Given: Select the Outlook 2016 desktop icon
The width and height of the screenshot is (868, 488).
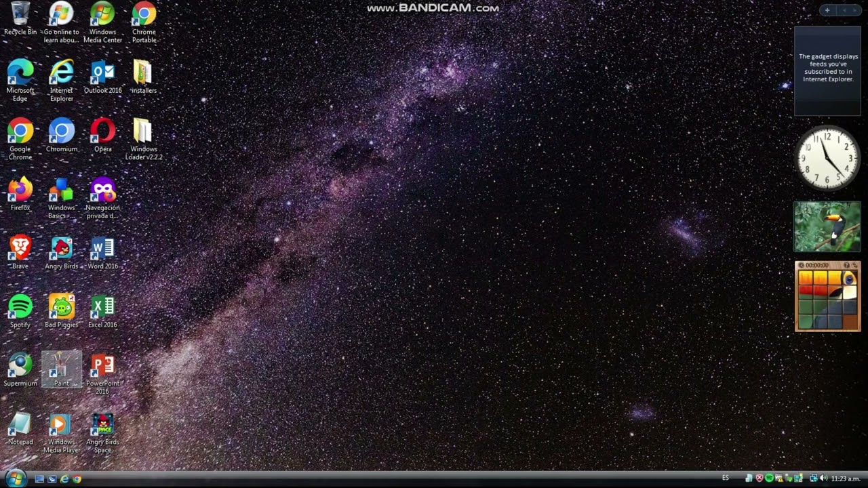Looking at the screenshot, I should (102, 77).
